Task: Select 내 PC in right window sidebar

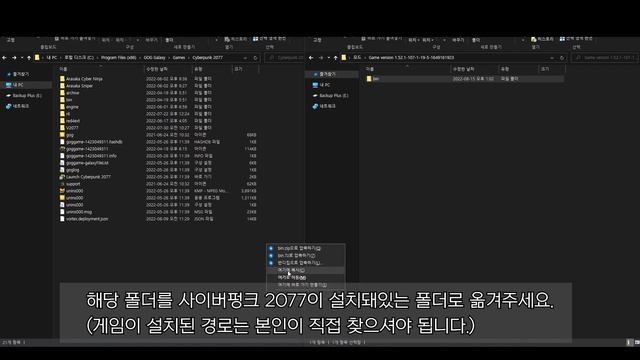Action: [325, 85]
